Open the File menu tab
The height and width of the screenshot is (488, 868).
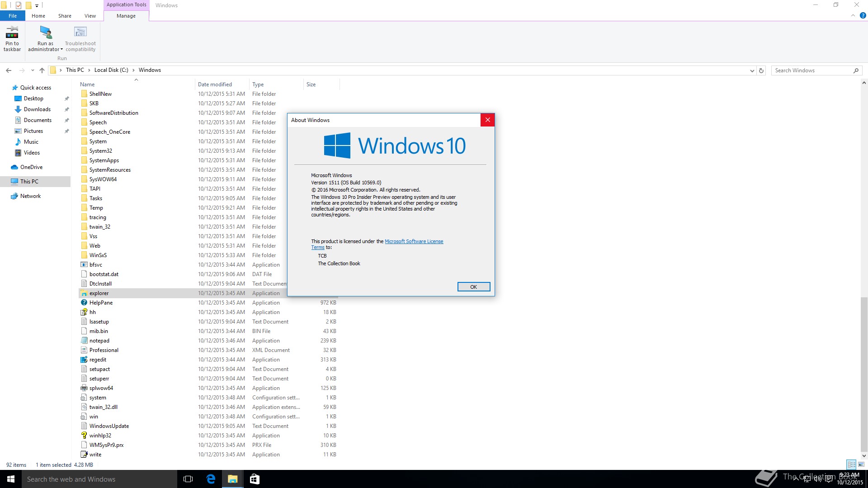click(x=13, y=16)
